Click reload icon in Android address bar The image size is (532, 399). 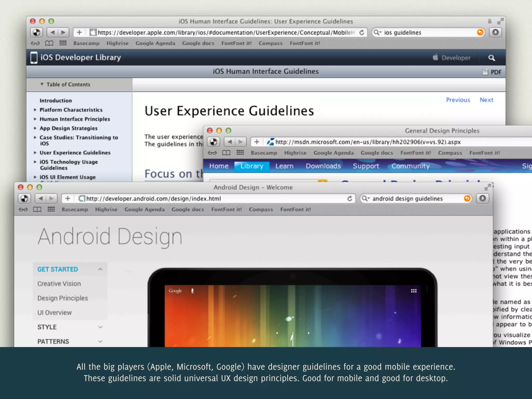pos(350,199)
